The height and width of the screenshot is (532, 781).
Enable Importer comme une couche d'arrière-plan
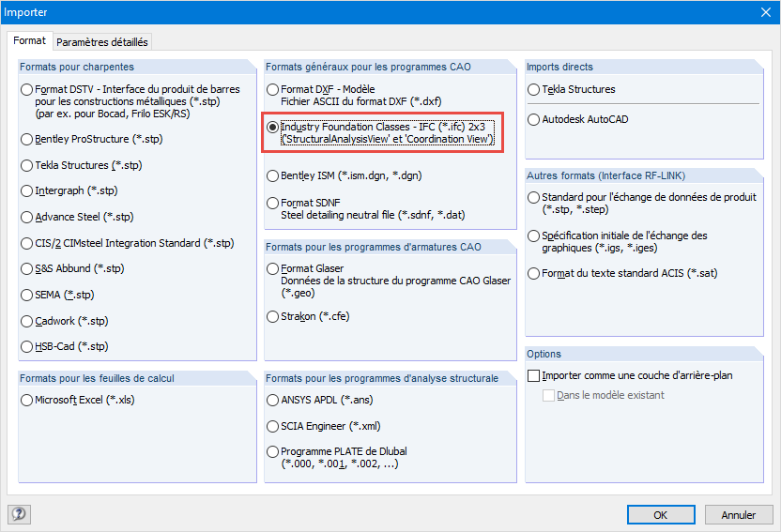pos(534,375)
